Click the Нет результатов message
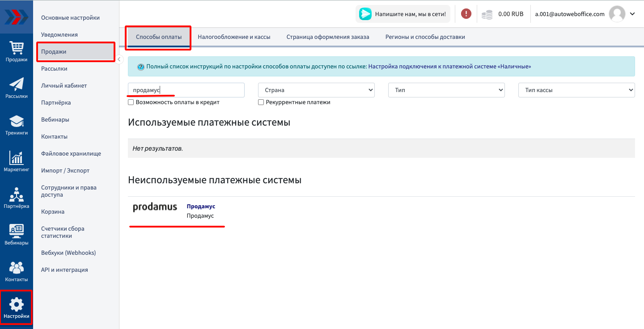 tap(158, 148)
